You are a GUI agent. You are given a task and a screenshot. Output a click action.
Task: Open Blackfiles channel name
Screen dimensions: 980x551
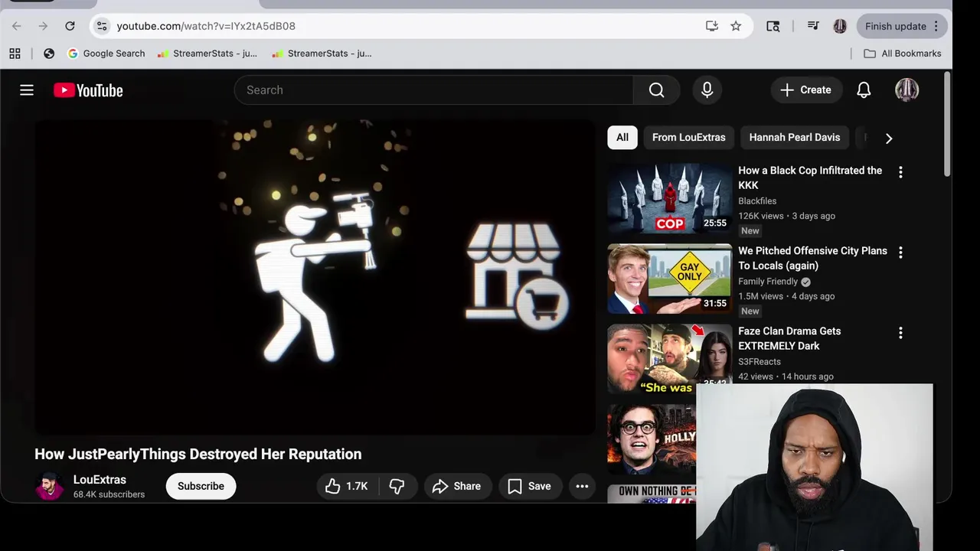coord(757,201)
